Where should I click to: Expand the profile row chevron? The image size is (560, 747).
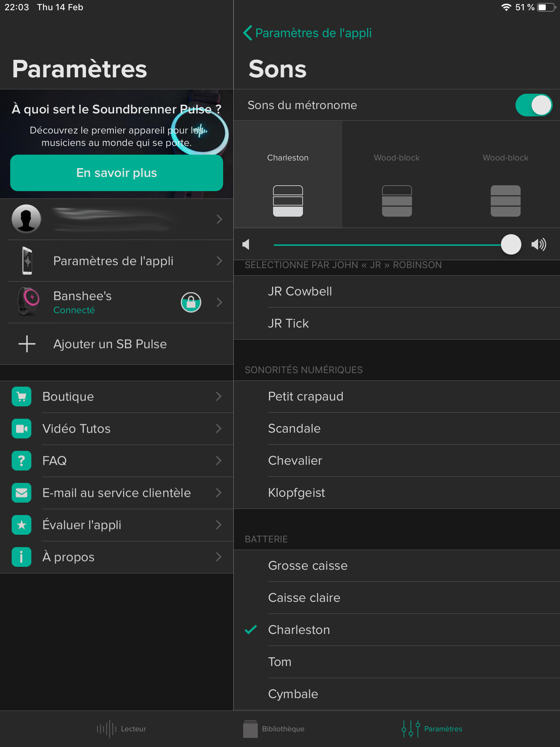tap(219, 219)
